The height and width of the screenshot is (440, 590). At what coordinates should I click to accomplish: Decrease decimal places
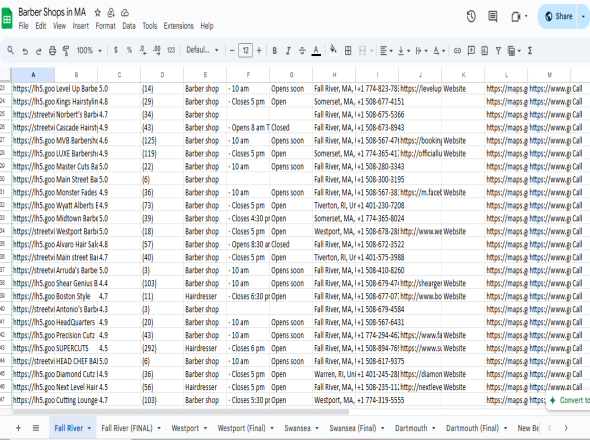143,50
